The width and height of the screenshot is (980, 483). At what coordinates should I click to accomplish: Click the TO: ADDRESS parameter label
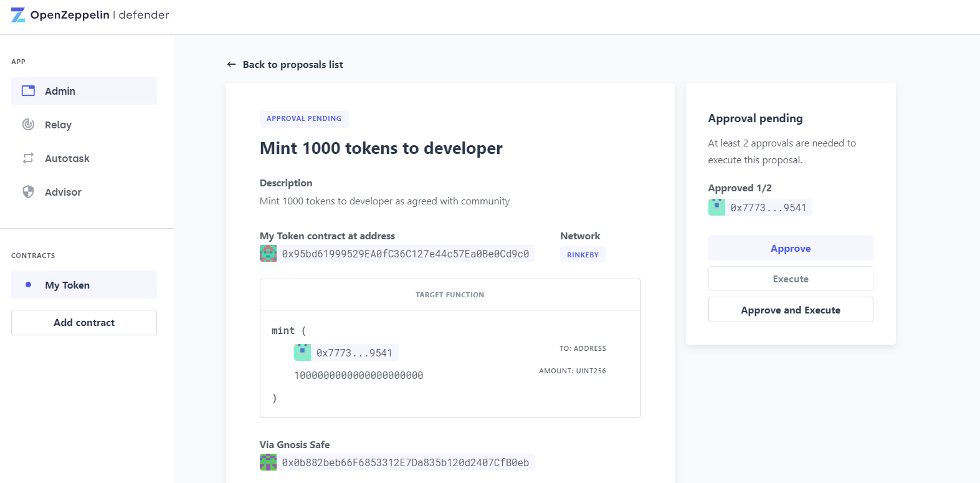[583, 349]
